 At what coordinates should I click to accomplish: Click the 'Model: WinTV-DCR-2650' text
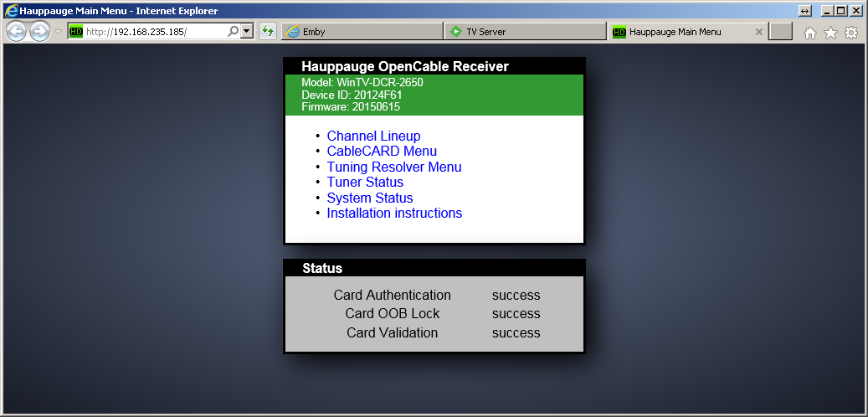362,83
